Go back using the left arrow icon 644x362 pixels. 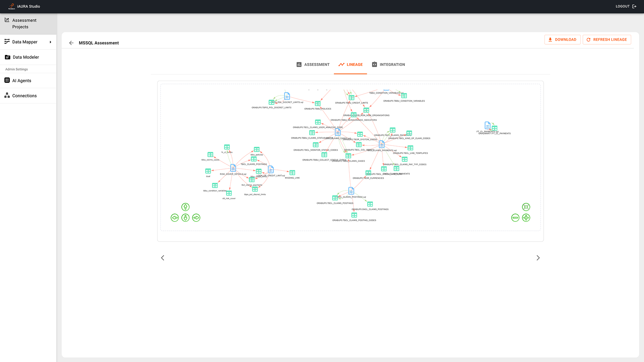pyautogui.click(x=71, y=43)
